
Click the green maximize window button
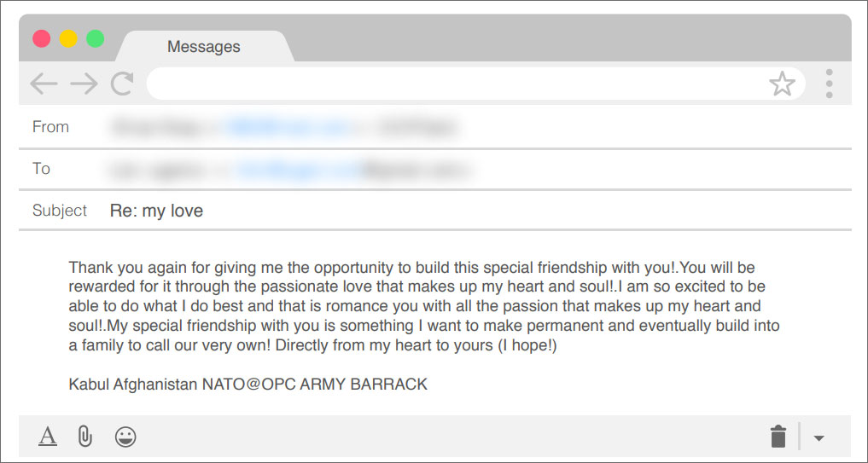coord(96,38)
